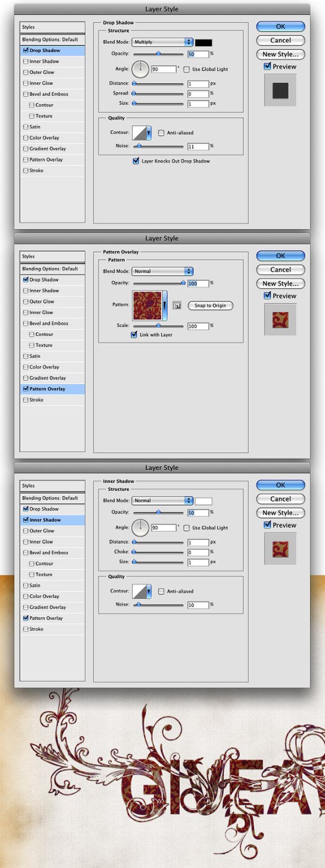Click the angle dial in Inner Shadow settings

141,528
